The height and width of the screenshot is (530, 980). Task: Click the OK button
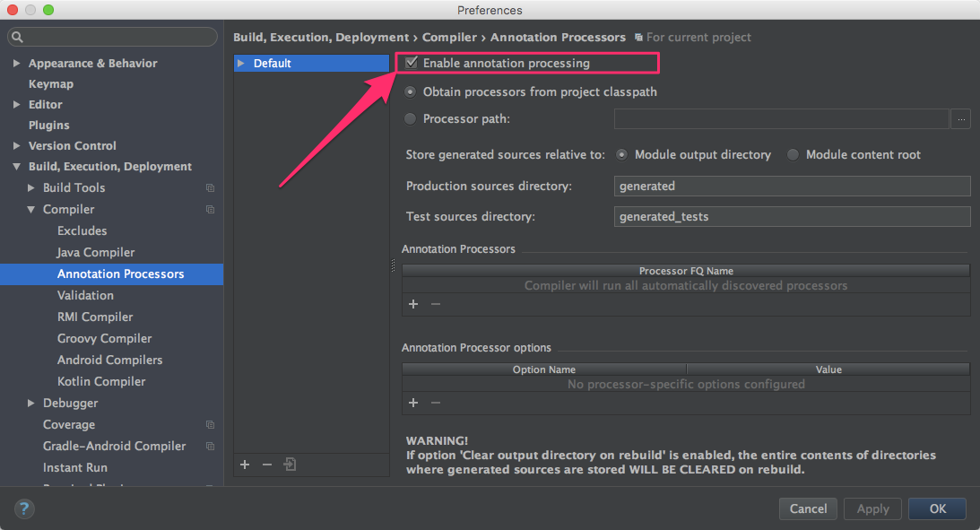936,508
